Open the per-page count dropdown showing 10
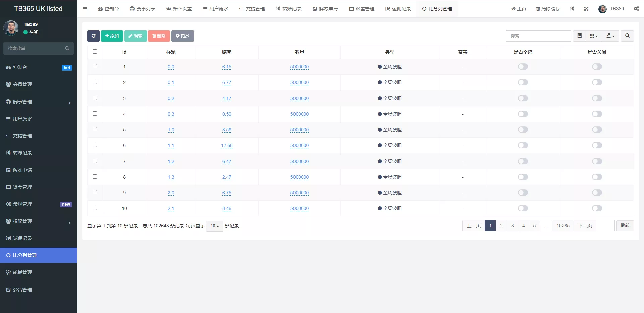This screenshot has height=313, width=644. point(214,226)
